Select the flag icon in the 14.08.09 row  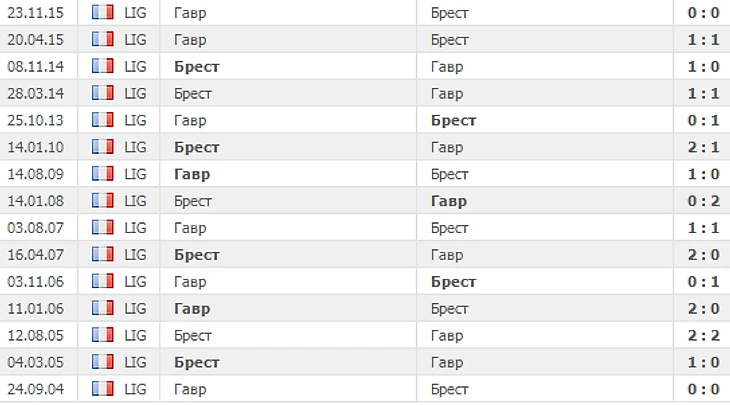[102, 174]
